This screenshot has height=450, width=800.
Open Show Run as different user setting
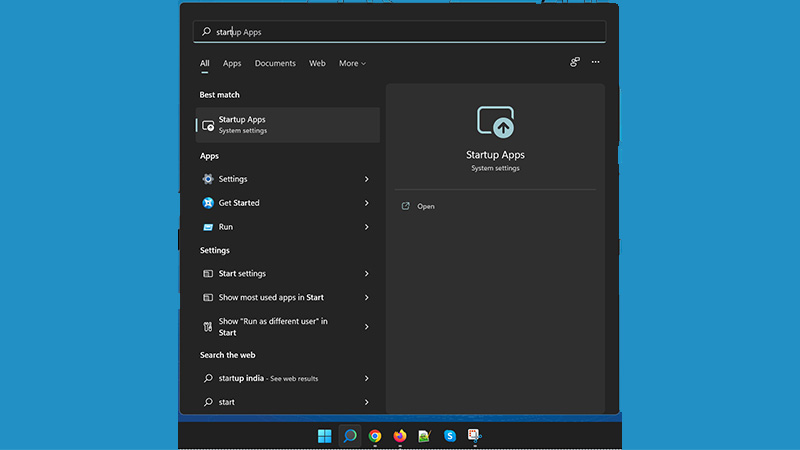pyautogui.click(x=288, y=327)
